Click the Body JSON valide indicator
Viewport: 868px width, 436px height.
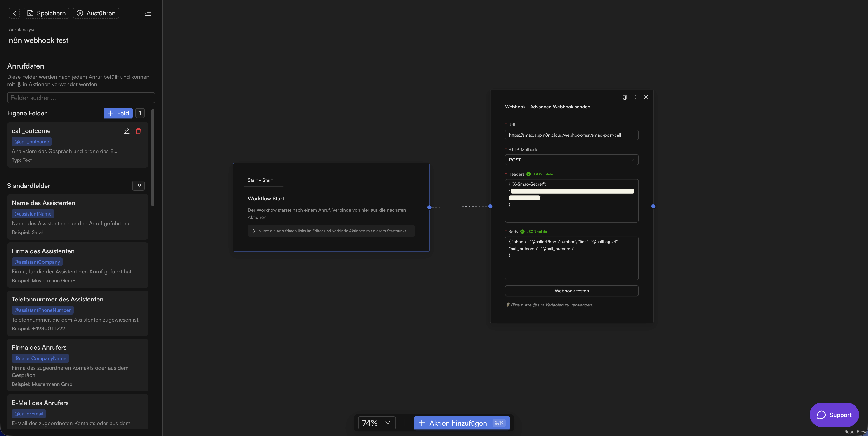[x=534, y=232]
